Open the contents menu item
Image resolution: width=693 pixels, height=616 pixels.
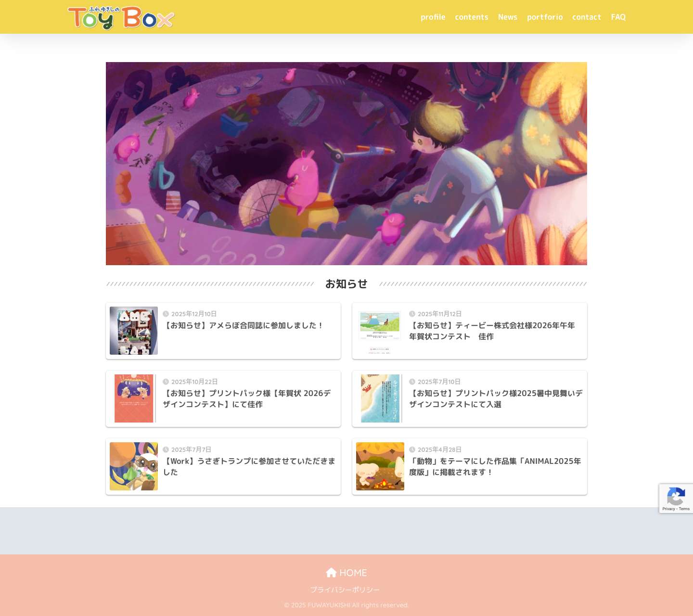471,17
